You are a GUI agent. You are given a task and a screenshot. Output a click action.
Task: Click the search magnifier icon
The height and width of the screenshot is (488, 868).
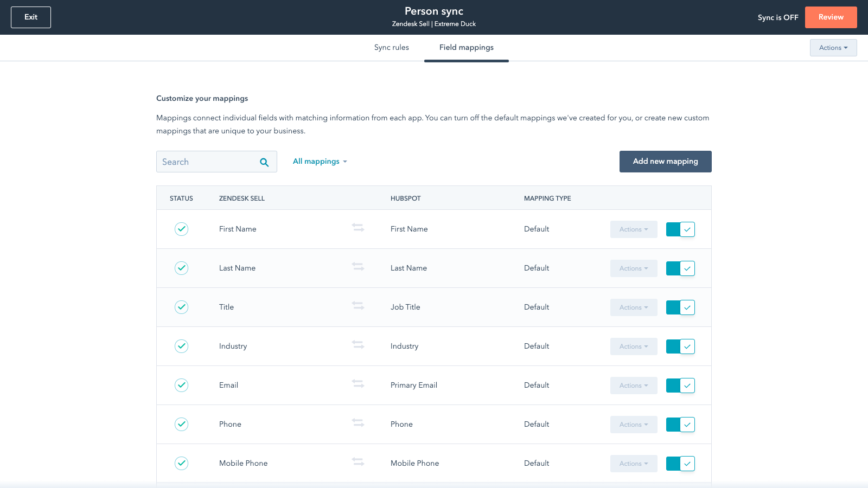click(264, 162)
